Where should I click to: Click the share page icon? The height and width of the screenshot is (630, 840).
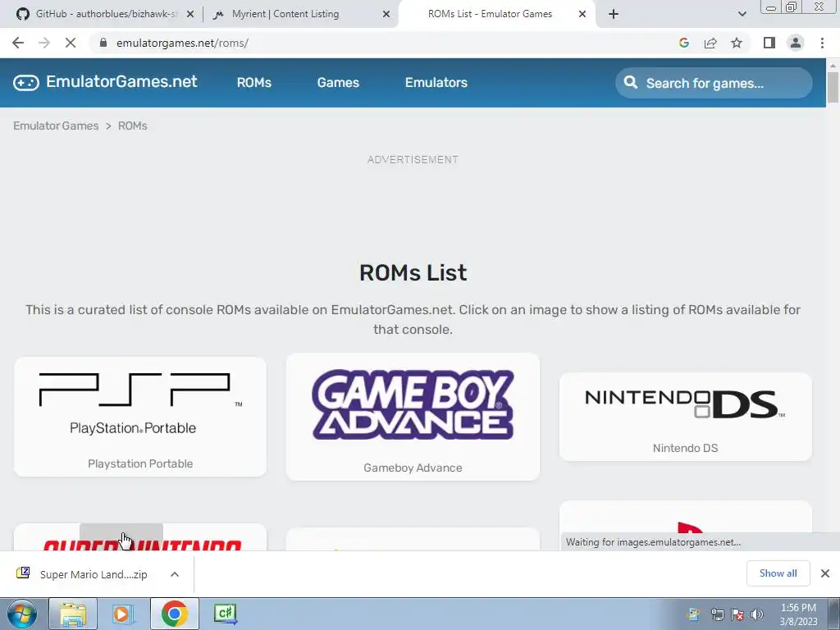(710, 43)
